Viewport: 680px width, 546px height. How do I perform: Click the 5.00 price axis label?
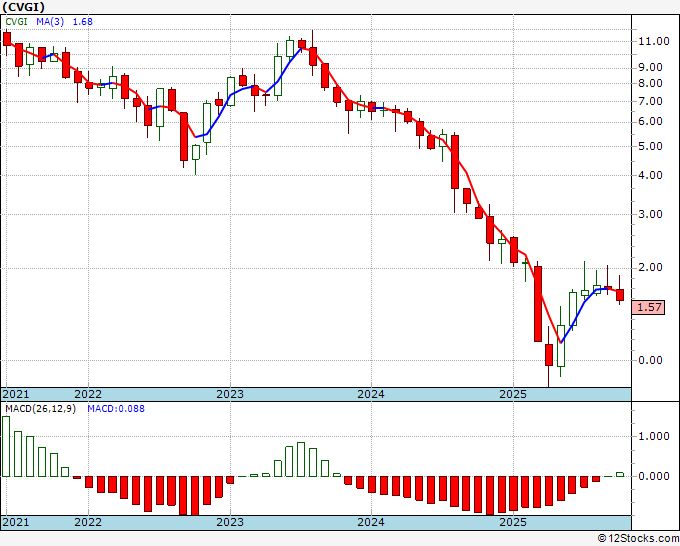[650, 146]
